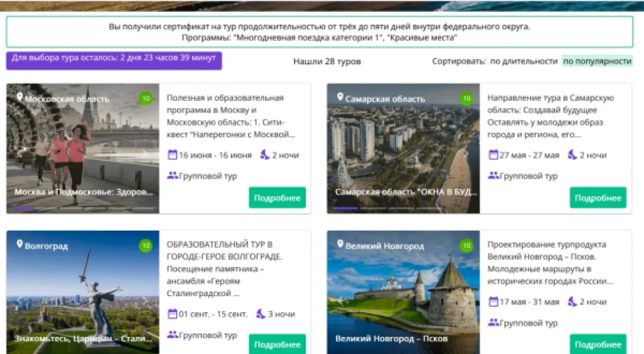Click the location pin on Волгоград card
The width and height of the screenshot is (644, 354).
[x=19, y=244]
